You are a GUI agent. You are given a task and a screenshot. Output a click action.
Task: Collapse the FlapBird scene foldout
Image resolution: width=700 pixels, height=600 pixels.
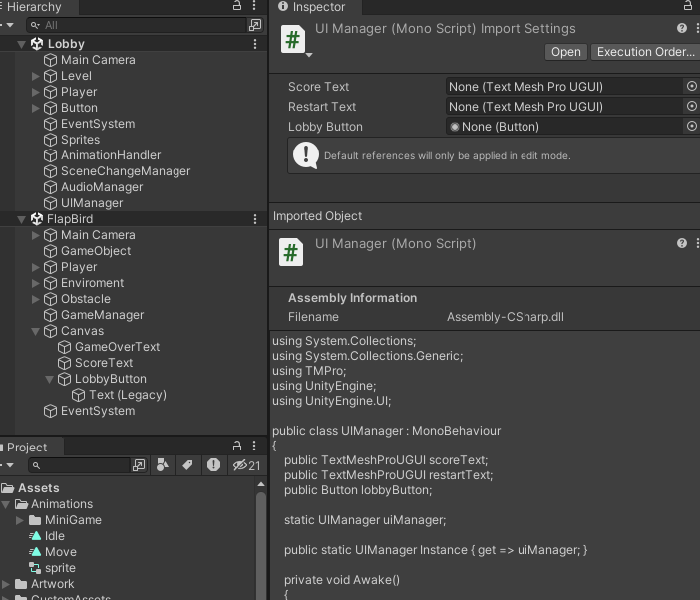(21, 219)
